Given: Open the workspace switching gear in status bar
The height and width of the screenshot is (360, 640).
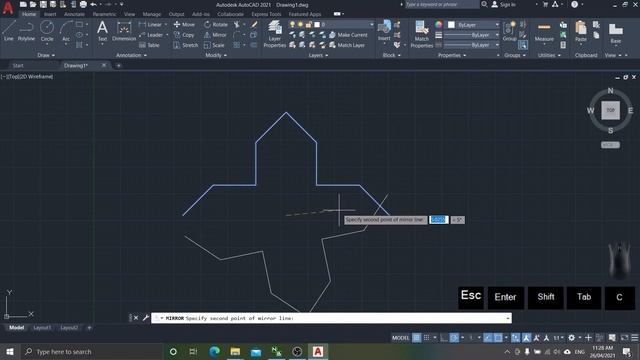Looking at the screenshot, I should coord(571,338).
